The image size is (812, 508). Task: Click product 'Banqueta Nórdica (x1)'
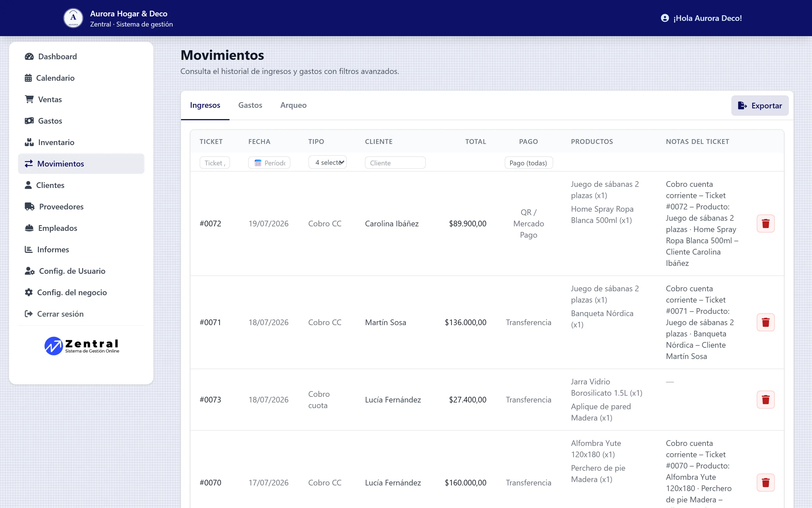click(602, 319)
